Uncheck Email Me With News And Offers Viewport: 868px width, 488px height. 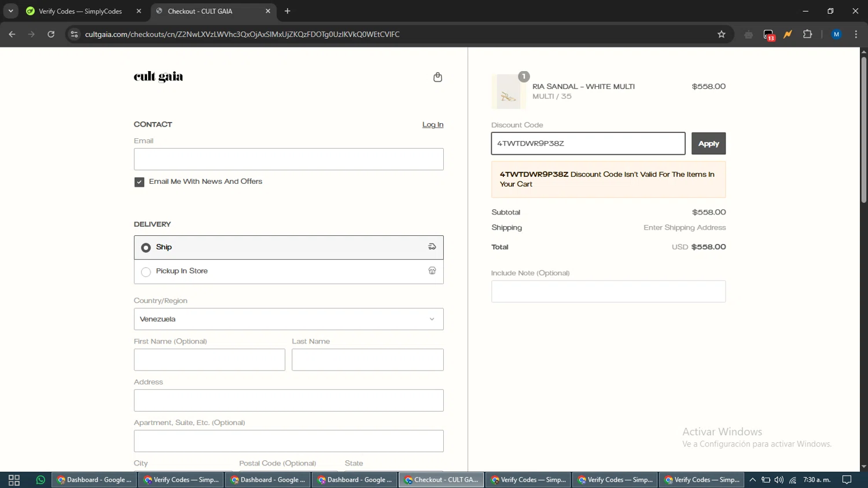(139, 182)
